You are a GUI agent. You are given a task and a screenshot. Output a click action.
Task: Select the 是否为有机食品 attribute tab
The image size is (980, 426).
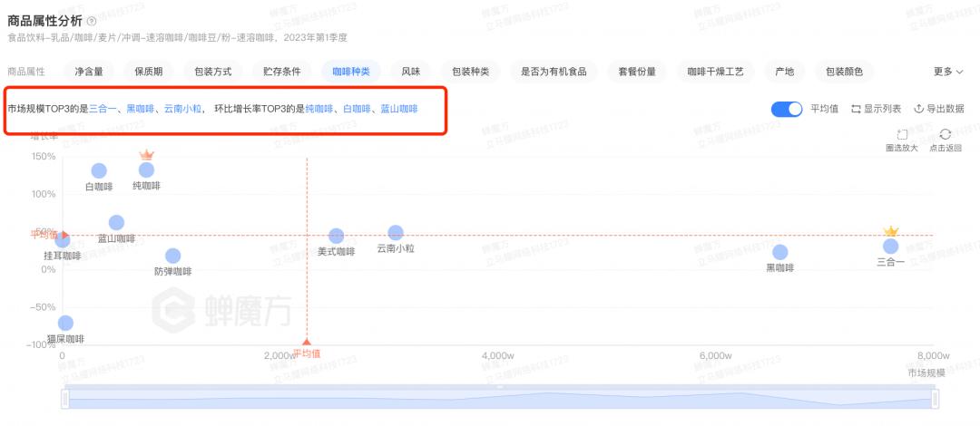click(554, 72)
